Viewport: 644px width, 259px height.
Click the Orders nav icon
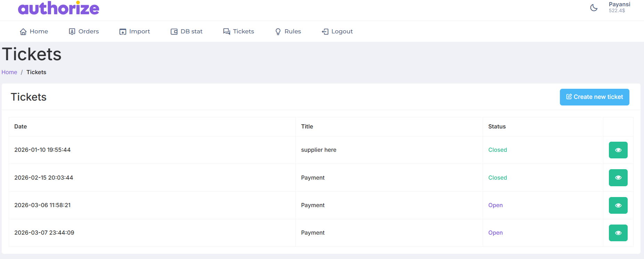(x=72, y=32)
